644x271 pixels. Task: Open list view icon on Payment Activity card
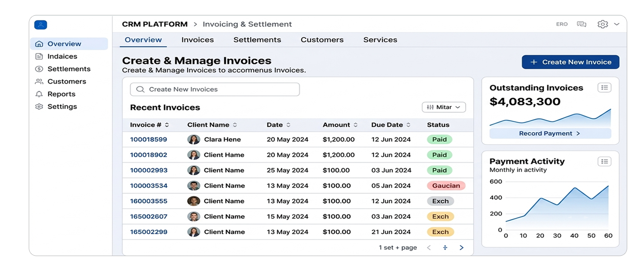(x=604, y=161)
